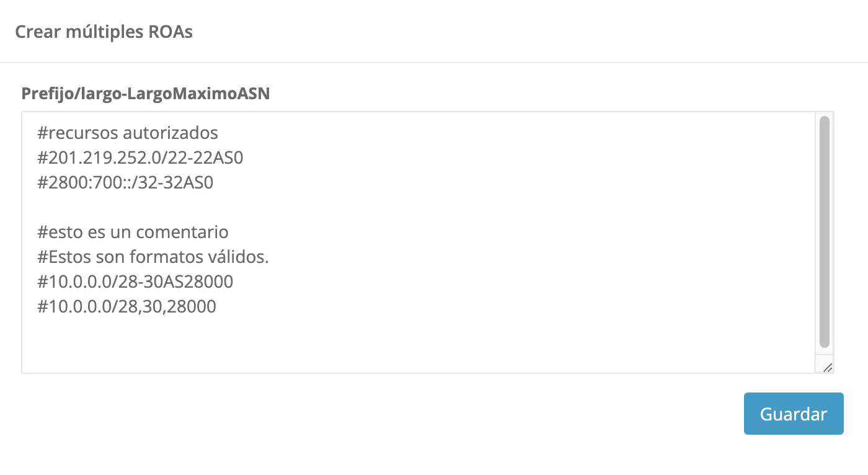Viewport: 868px width, 475px height.
Task: Click the IPv6 '#2800:700::/32-32AS0' line
Action: (125, 182)
